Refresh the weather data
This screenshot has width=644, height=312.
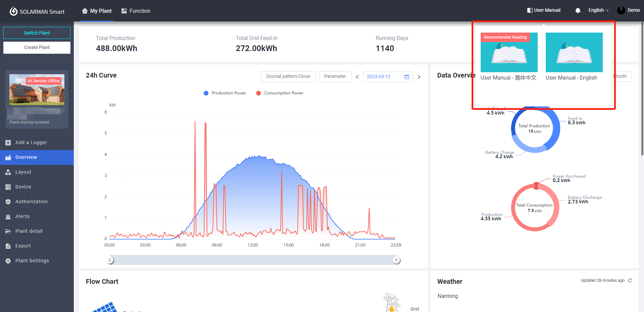(x=630, y=280)
